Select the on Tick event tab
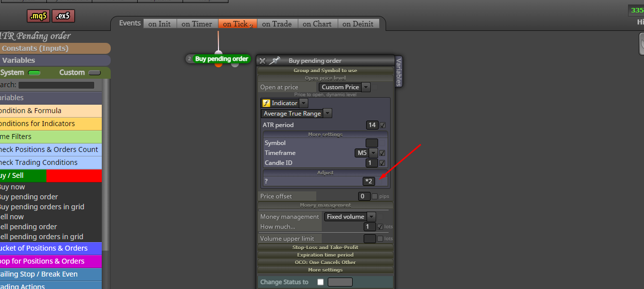Screen dimensions: 644x289 tap(237, 23)
